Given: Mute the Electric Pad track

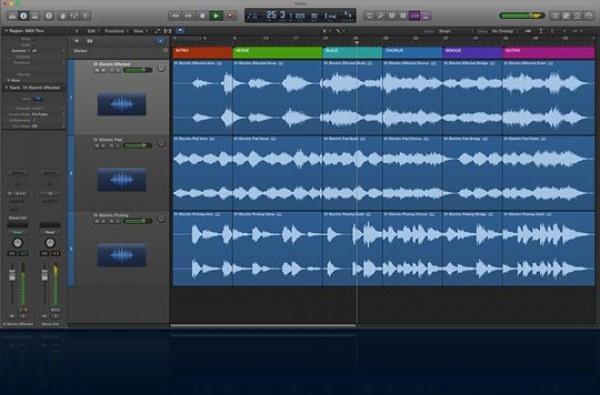Looking at the screenshot, I should (97, 146).
